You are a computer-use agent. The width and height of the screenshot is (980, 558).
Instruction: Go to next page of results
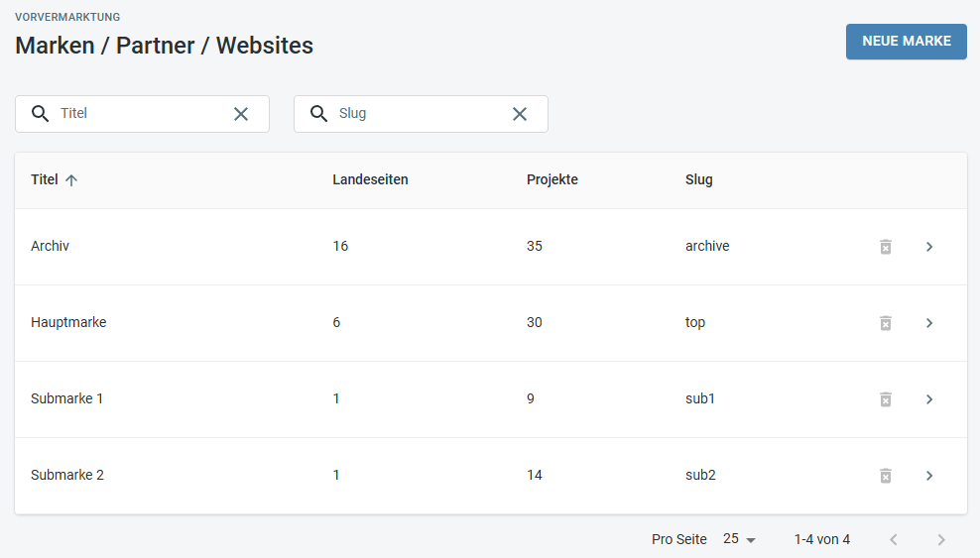(941, 539)
